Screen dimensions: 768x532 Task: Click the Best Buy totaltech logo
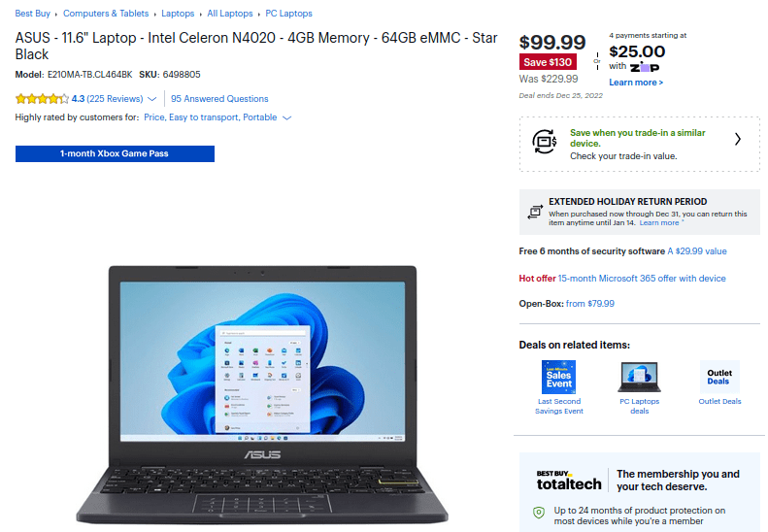(569, 481)
